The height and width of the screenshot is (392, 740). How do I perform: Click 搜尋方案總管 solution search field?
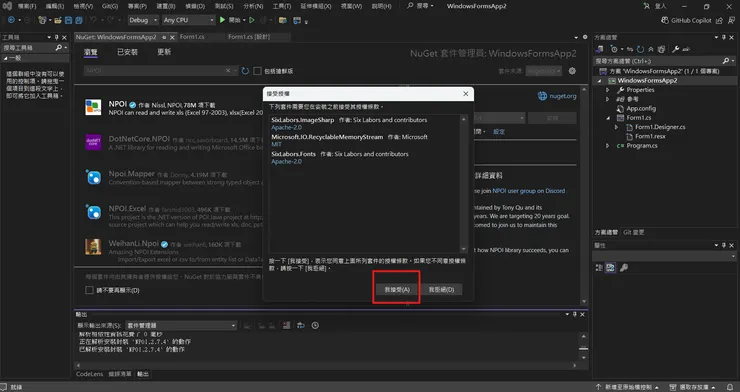pyautogui.click(x=664, y=61)
